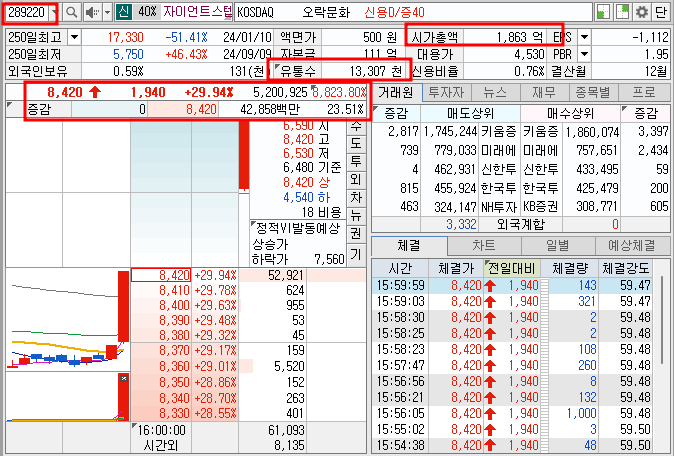The height and width of the screenshot is (456, 674).
Task: Select the 15:56:05 trade row with 1,000 volume
Action: [512, 413]
